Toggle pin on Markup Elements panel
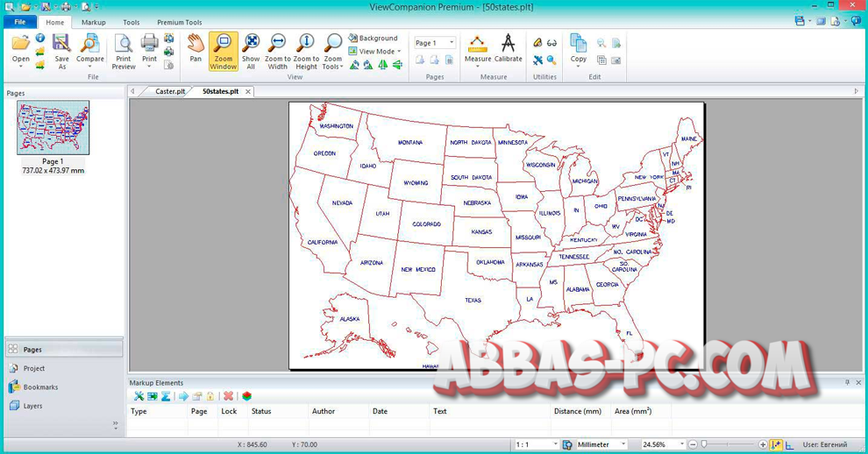Screen dimensions: 868x454 point(847,383)
